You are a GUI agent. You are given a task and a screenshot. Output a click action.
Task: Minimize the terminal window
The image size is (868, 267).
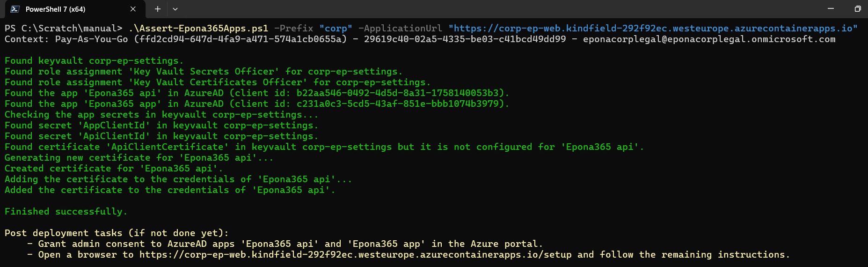point(831,9)
